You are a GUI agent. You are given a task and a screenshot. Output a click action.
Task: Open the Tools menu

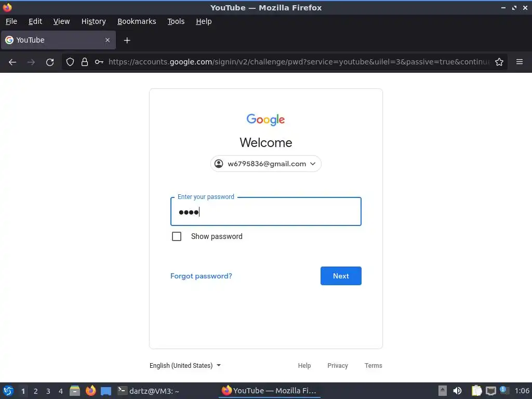coord(176,21)
